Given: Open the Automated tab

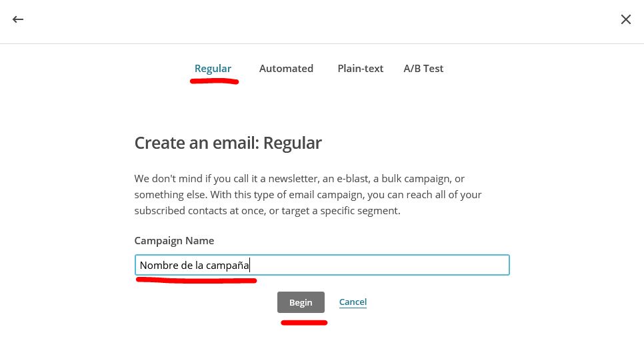Looking at the screenshot, I should (286, 68).
